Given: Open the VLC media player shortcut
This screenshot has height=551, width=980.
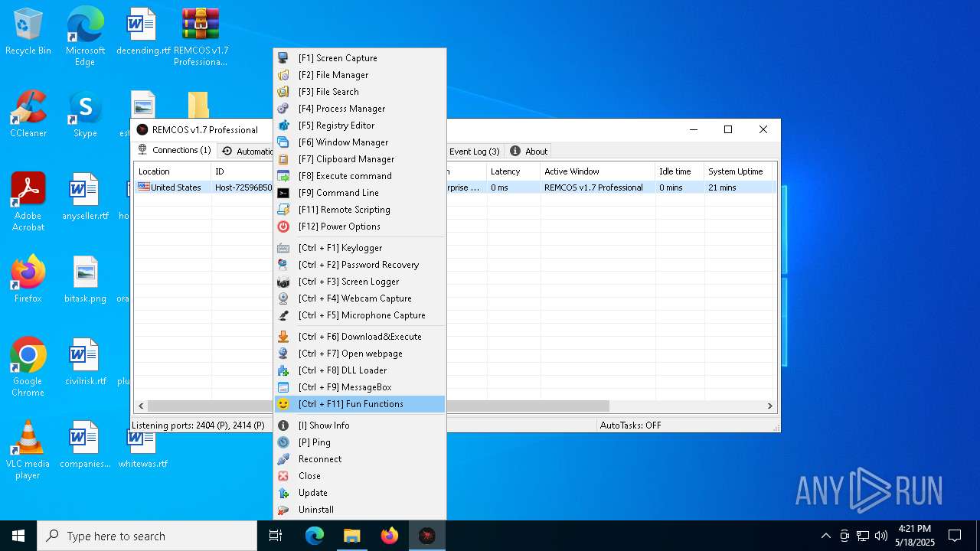Looking at the screenshot, I should (x=28, y=451).
